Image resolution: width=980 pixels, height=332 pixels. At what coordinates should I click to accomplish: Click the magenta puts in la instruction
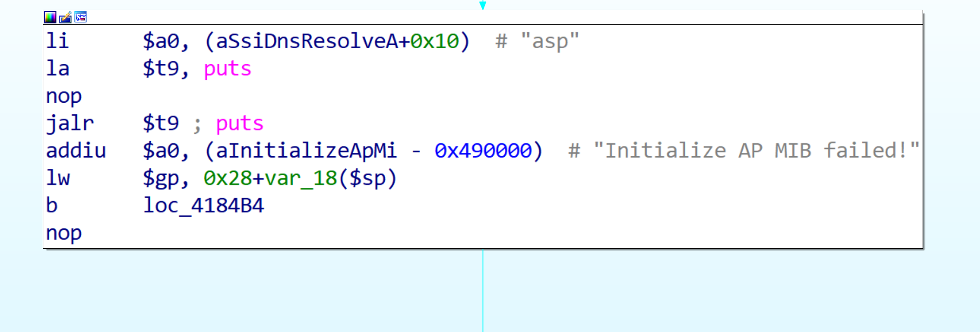pos(227,69)
